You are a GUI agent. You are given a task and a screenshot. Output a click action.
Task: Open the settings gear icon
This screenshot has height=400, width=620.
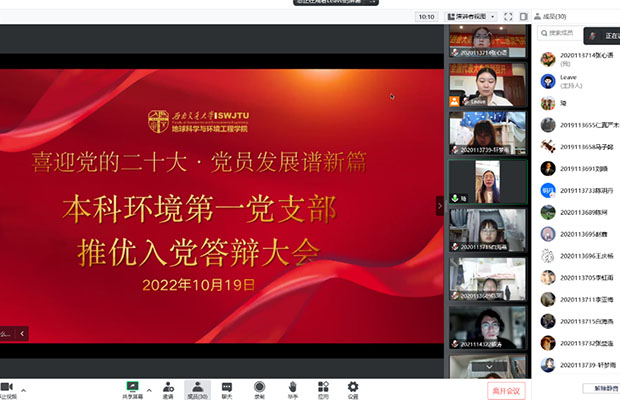click(x=352, y=386)
